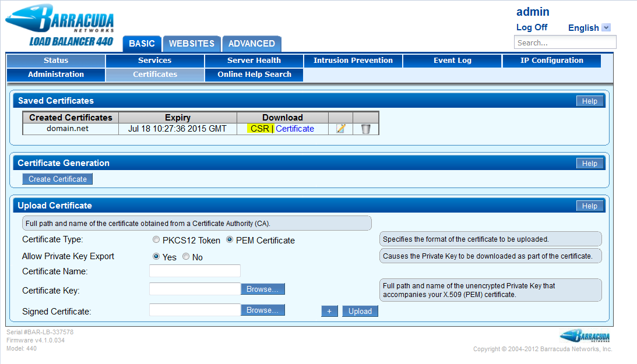Click the plus button next to Upload

[329, 311]
